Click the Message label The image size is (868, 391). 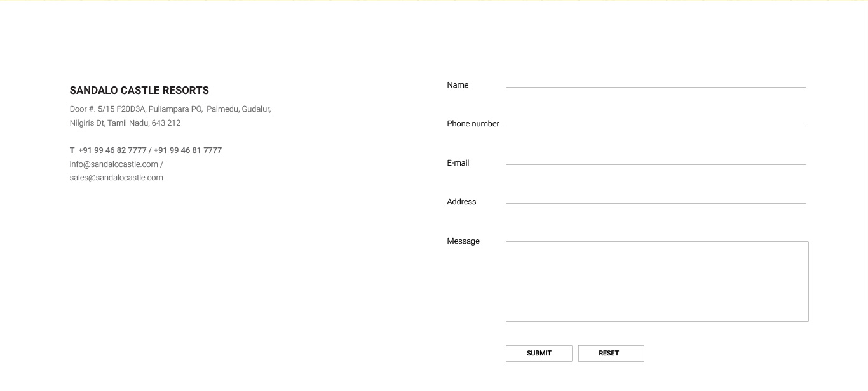click(x=463, y=241)
